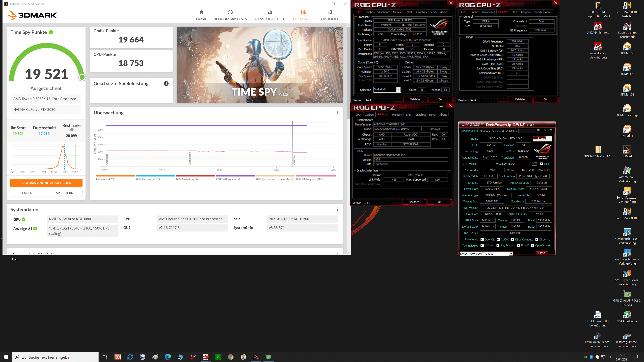The width and height of the screenshot is (644, 362).
Task: Click the LADEN button
Action: tap(27, 193)
